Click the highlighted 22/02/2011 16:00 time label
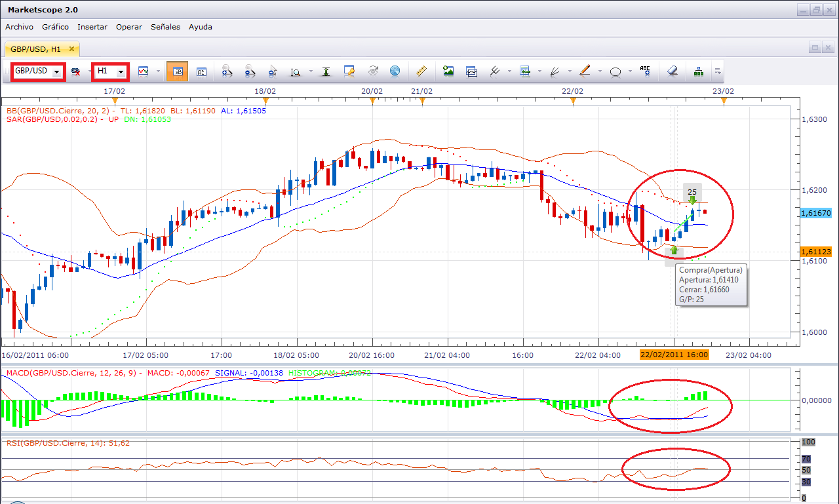 [674, 355]
